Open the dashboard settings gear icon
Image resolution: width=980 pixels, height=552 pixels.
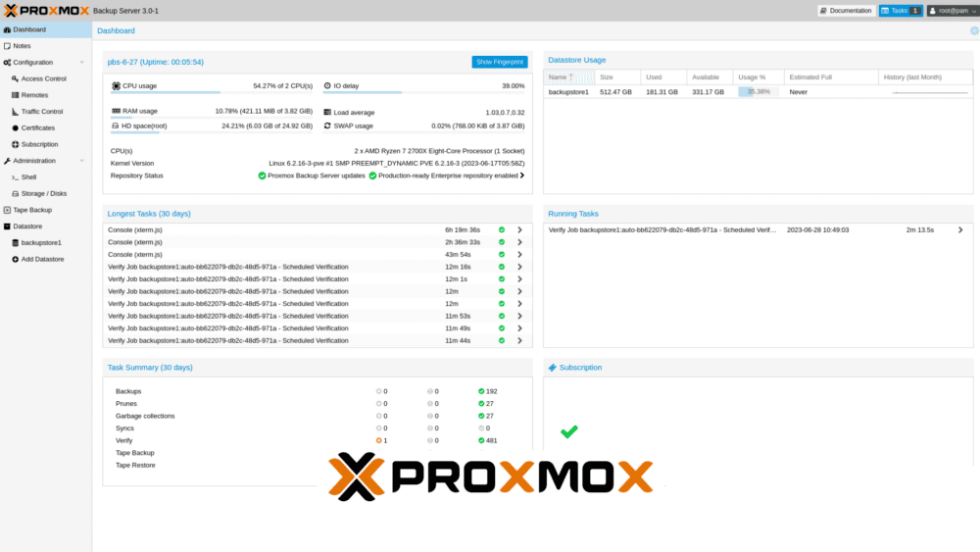point(973,30)
